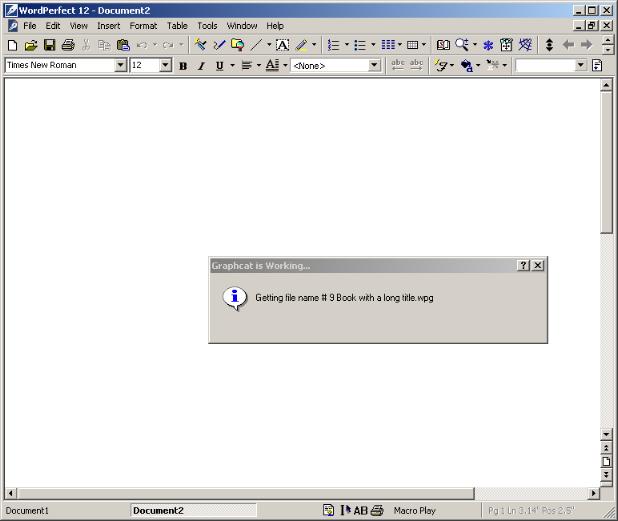Toggle Underline formatting
The image size is (618, 521).
pos(220,66)
